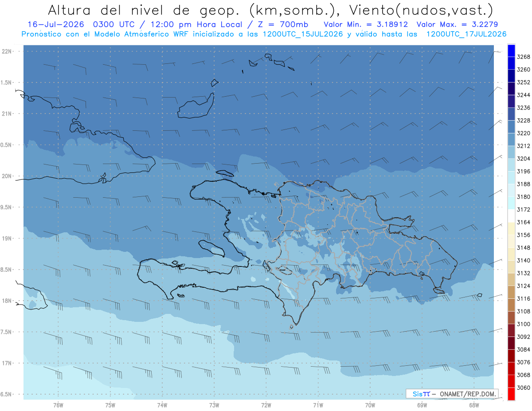This screenshot has height=411, width=532.
Task: Click 'Valor Min. = 3.18912' text
Action: coord(366,25)
